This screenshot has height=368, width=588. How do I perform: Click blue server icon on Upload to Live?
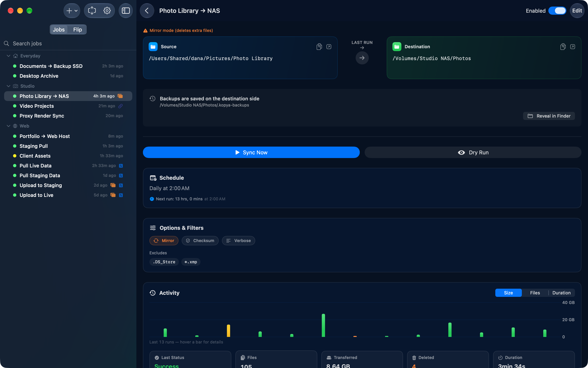click(121, 195)
